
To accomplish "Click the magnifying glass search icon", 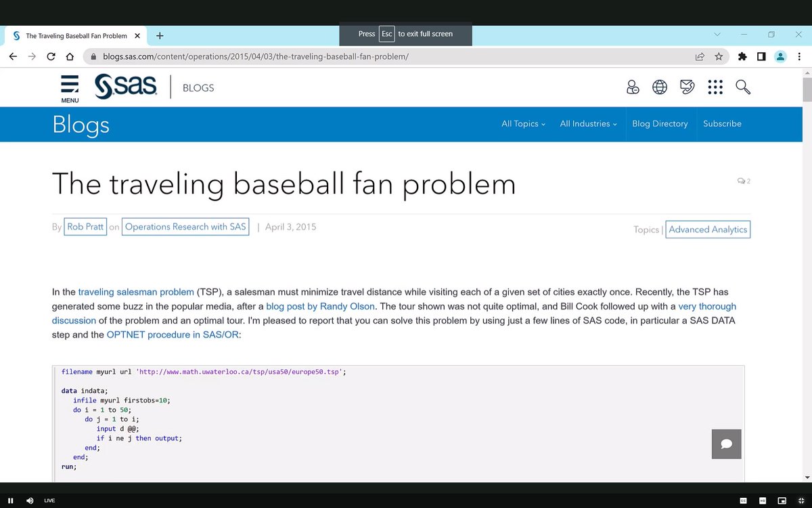I will click(x=743, y=87).
